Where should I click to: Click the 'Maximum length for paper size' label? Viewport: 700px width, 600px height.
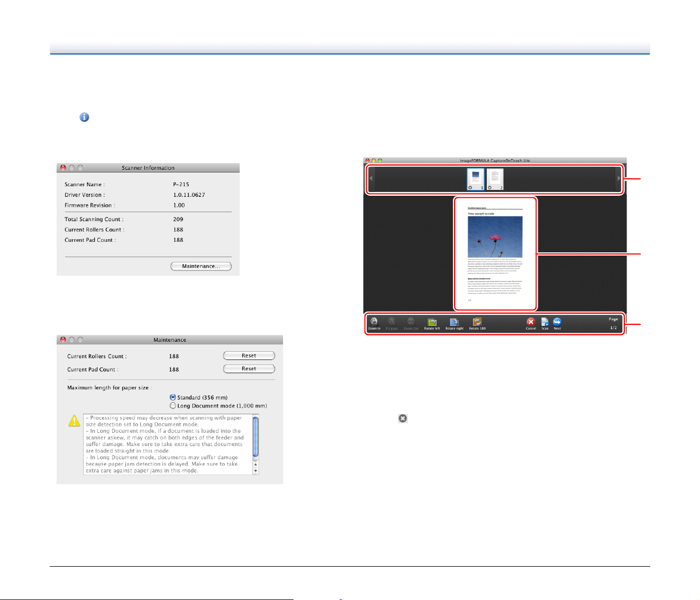pyautogui.click(x=110, y=388)
